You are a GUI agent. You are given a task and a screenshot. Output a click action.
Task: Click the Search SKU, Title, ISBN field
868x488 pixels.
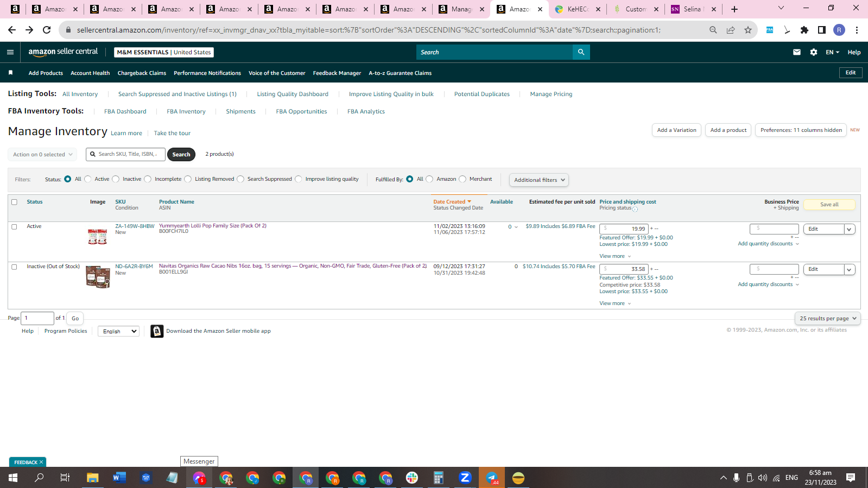pos(126,154)
